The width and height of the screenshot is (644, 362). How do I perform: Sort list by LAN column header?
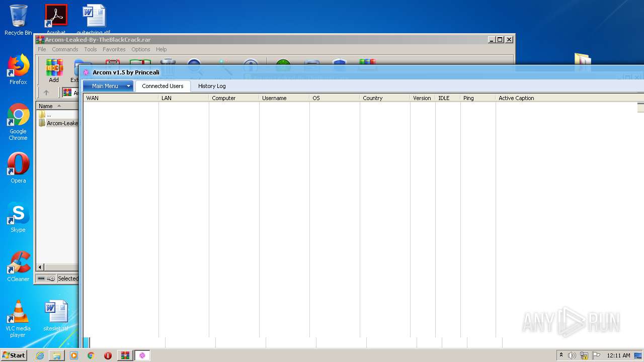[184, 98]
